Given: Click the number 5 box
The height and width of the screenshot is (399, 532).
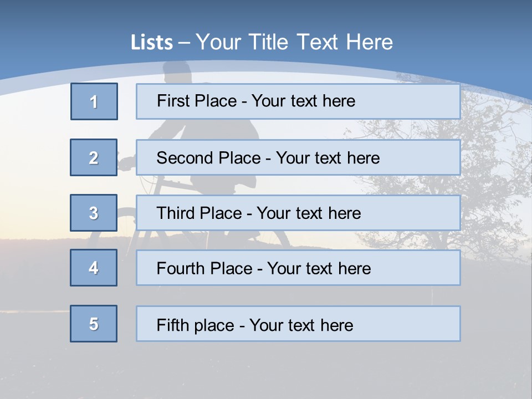Looking at the screenshot, I should coord(94,324).
